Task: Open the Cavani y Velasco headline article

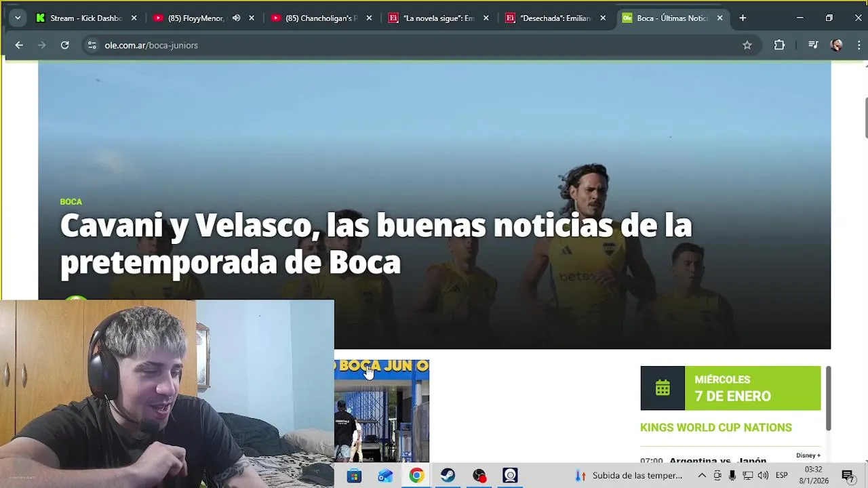Action: (376, 243)
